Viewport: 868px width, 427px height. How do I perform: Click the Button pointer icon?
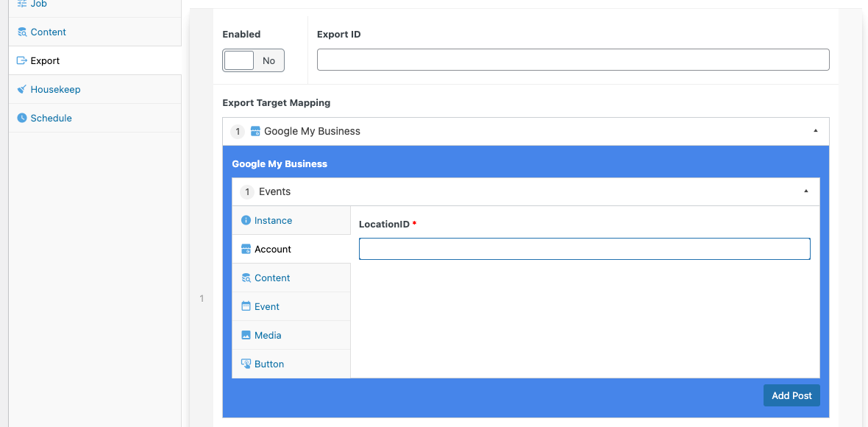(x=246, y=364)
